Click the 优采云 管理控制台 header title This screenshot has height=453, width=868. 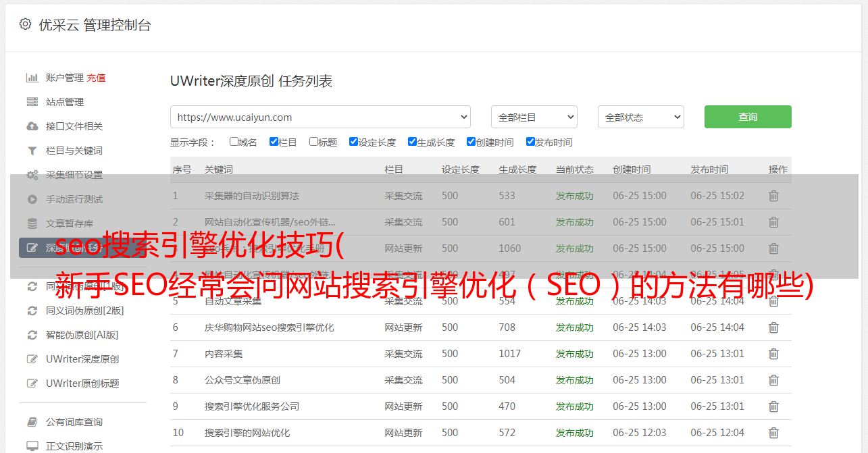tap(95, 25)
